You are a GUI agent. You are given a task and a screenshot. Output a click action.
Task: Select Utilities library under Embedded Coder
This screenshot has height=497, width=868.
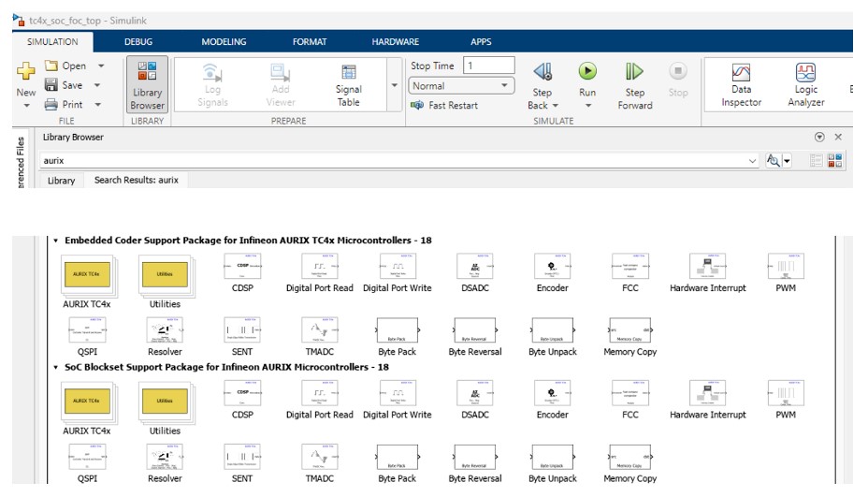click(x=165, y=282)
